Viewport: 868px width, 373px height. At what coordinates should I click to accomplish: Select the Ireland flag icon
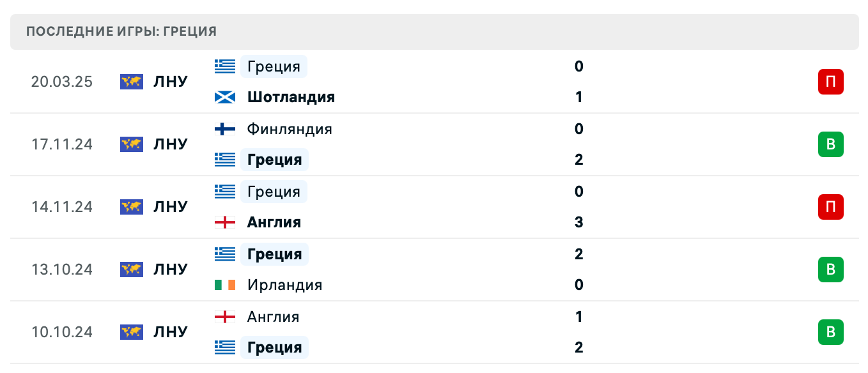tap(225, 285)
